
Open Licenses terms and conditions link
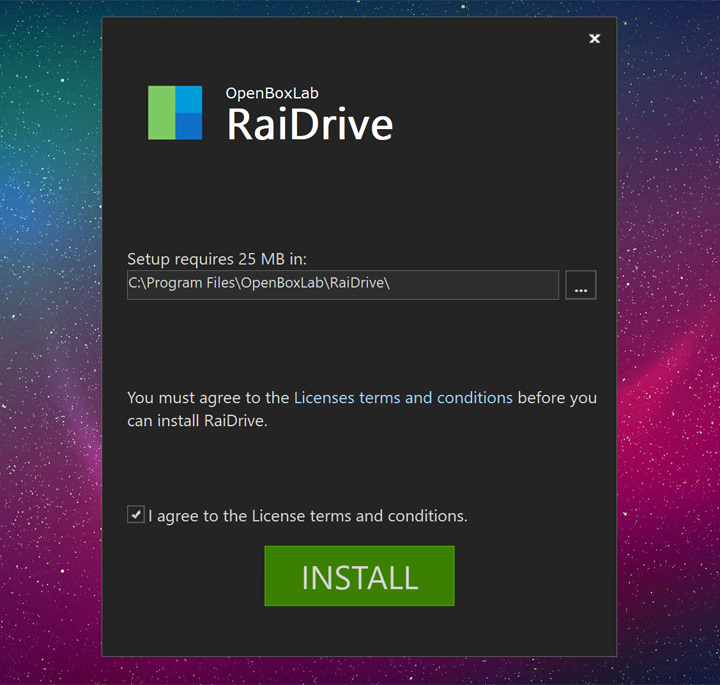(x=403, y=398)
